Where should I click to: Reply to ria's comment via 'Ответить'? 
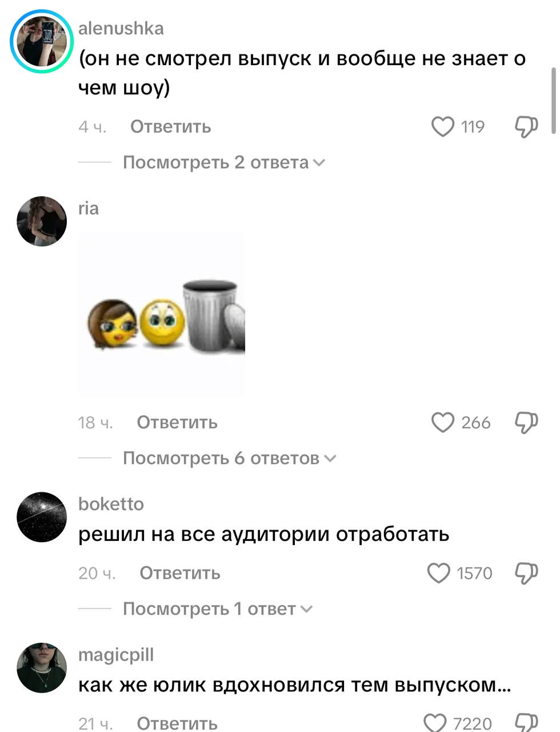[x=177, y=423]
